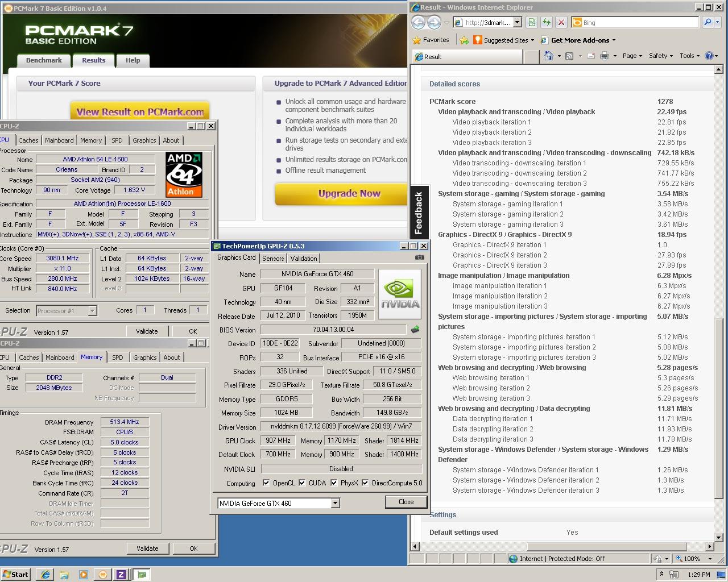
Task: Open the IE address bar dropdown arrow
Action: click(x=518, y=22)
